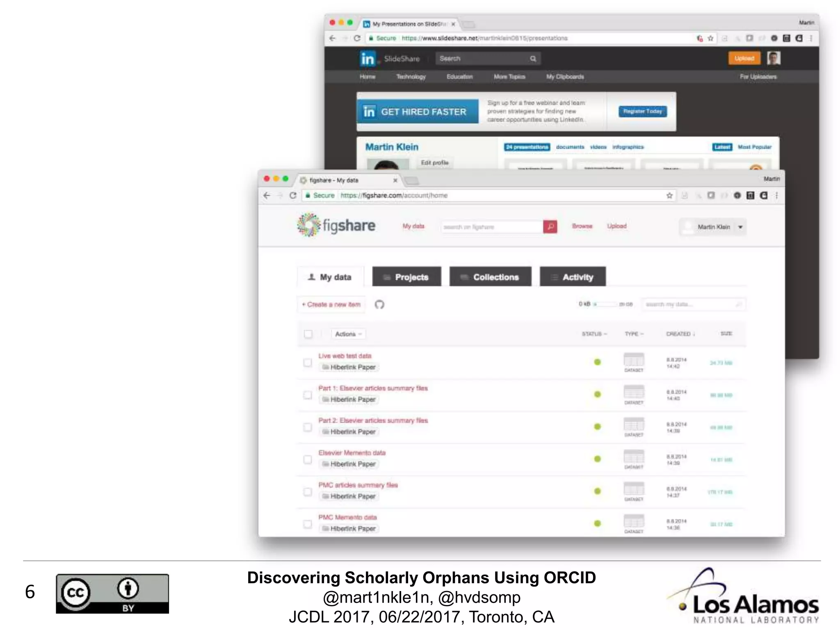Image resolution: width=840 pixels, height=630 pixels.
Task: Open profile avatar in SlideShare header
Action: (774, 58)
